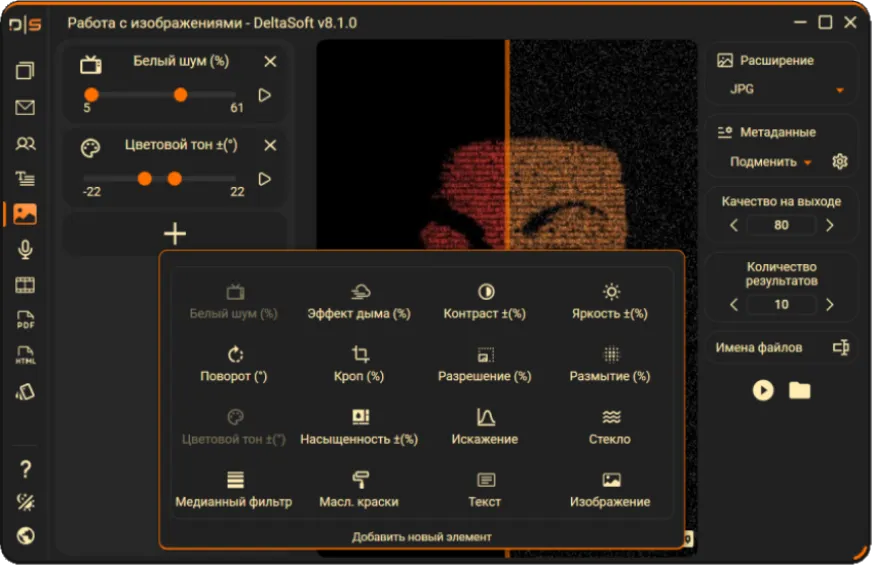Image resolution: width=873 pixels, height=565 pixels.
Task: Preview the Белый шум effect
Action: 265,95
